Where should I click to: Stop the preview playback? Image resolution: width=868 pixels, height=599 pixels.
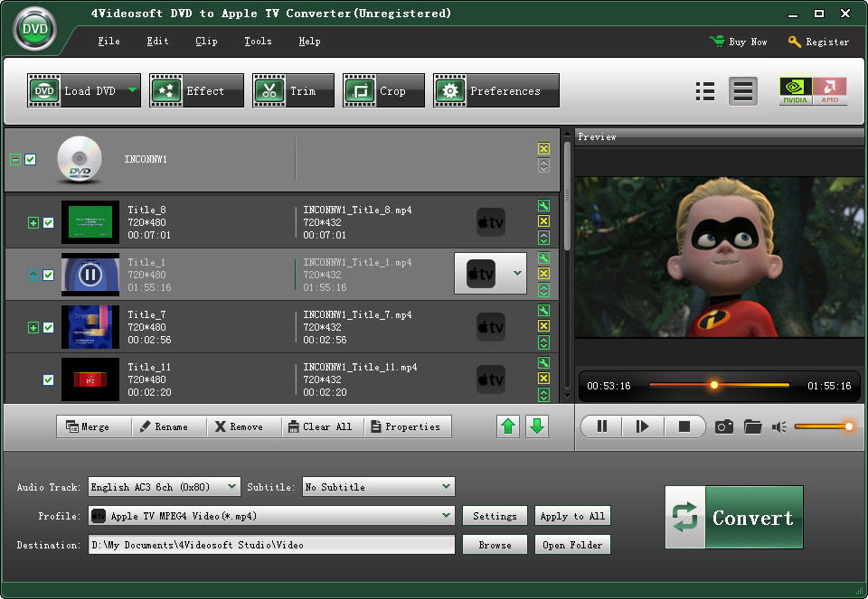684,426
